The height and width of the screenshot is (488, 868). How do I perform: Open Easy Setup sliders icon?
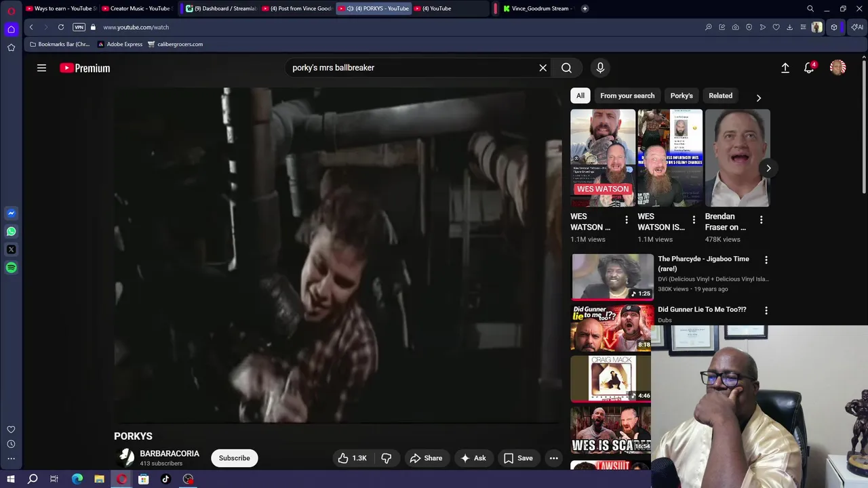click(804, 27)
